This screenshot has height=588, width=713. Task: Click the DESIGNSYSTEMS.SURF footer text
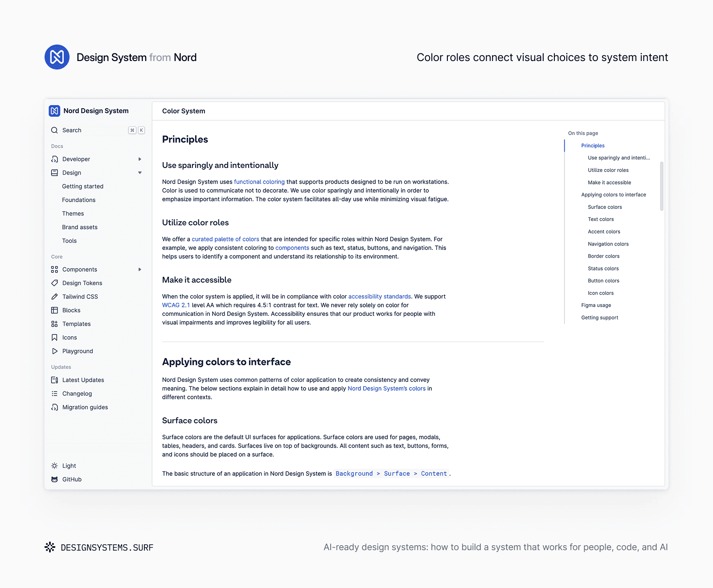(107, 547)
